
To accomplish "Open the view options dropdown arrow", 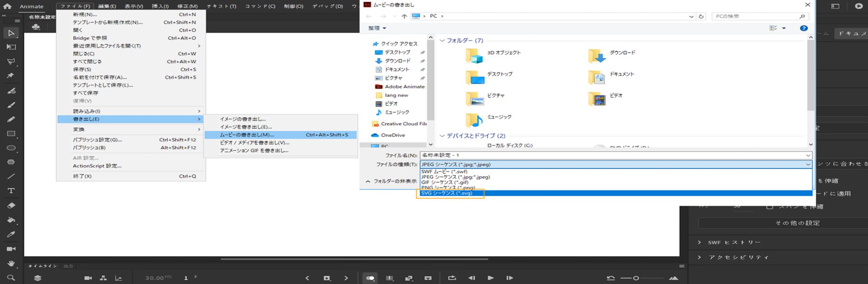I will click(x=784, y=28).
